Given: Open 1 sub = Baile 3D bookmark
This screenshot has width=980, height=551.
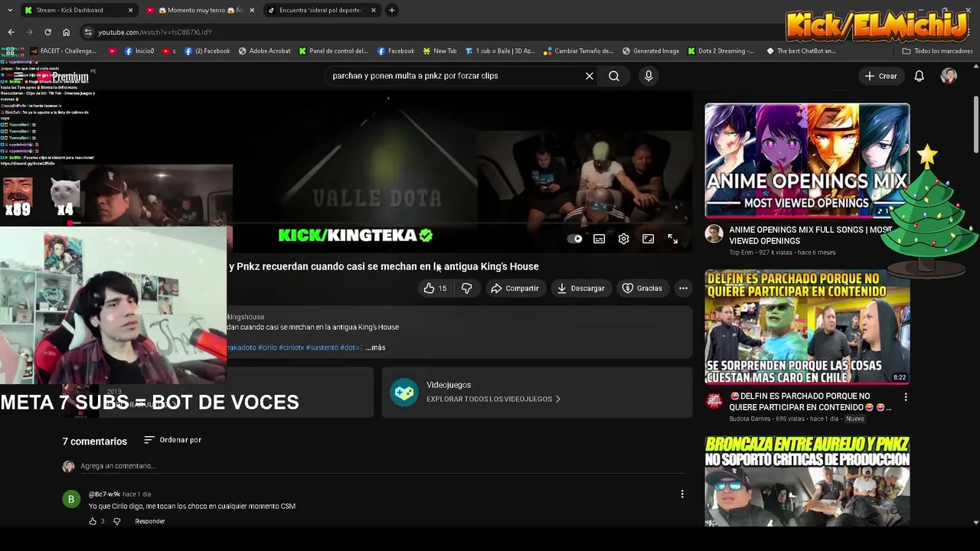Looking at the screenshot, I should pos(500,51).
